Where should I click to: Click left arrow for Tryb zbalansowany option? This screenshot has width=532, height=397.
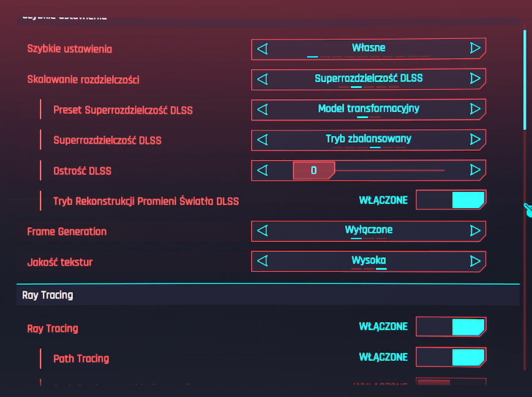[x=263, y=140]
